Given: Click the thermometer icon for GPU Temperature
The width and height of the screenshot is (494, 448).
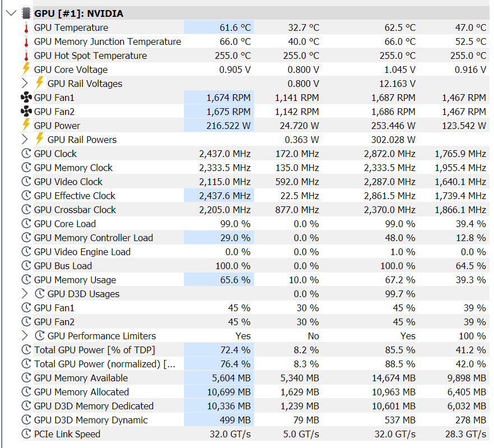Looking at the screenshot, I should coord(26,27).
